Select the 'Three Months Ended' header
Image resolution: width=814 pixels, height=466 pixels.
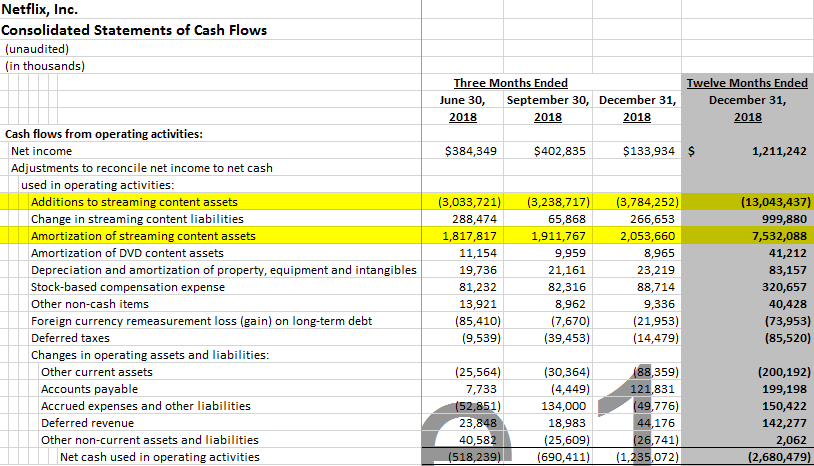coord(511,83)
